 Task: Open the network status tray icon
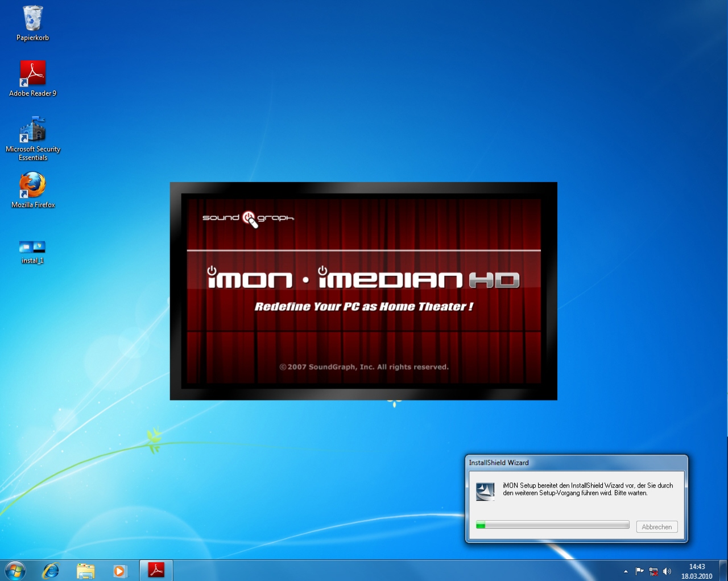coord(653,571)
